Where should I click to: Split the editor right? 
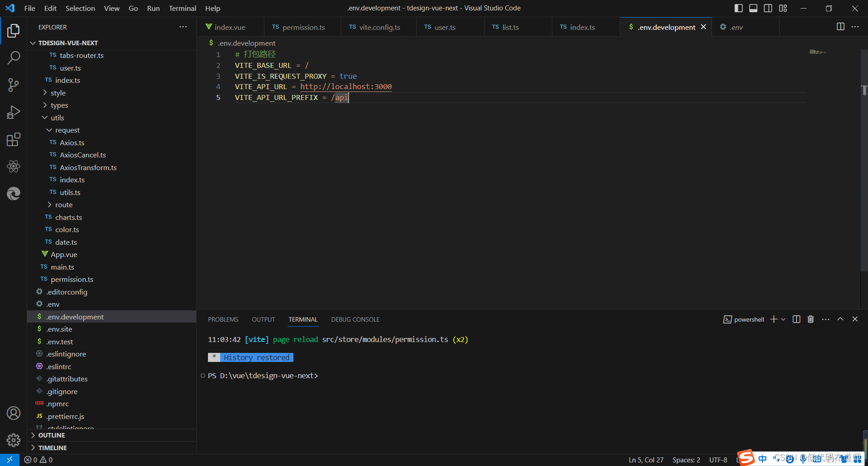(840, 27)
